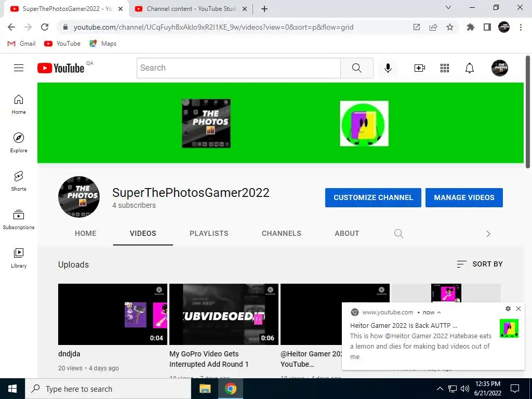Open the ABOUT tab

click(x=347, y=233)
